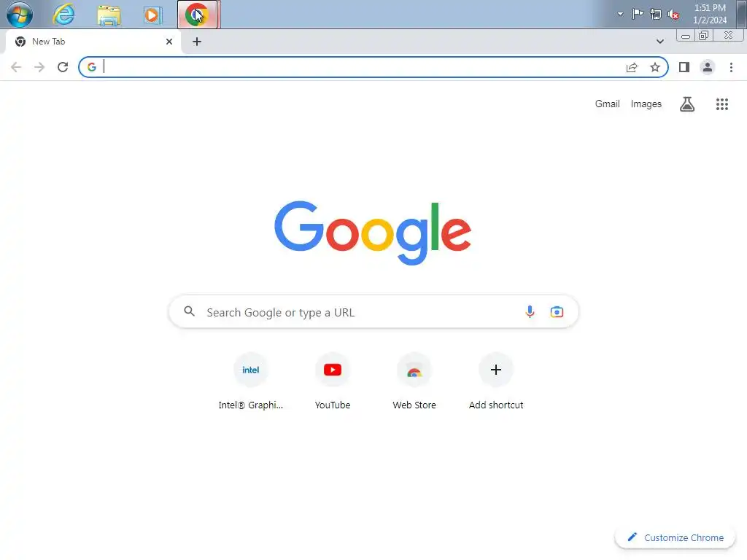Click the network status tray icon
Image resolution: width=747 pixels, height=560 pixels.
click(x=656, y=14)
